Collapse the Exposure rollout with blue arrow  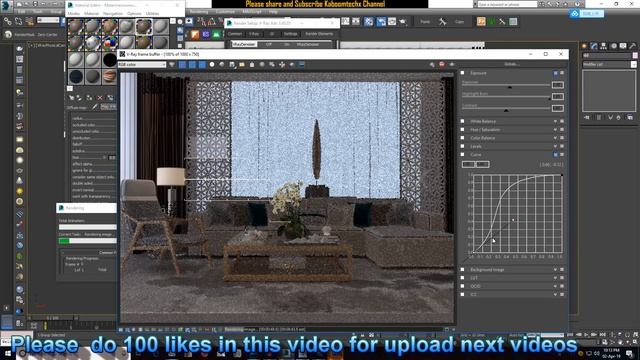click(556, 73)
